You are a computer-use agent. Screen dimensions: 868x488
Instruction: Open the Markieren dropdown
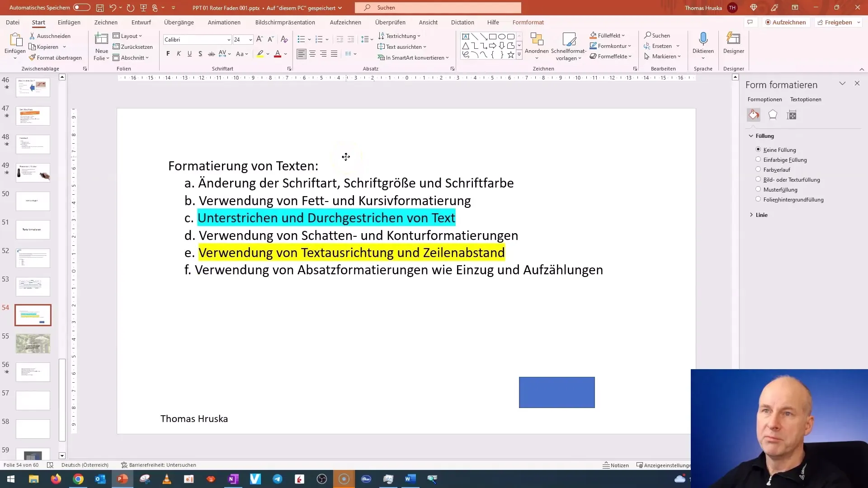(663, 56)
